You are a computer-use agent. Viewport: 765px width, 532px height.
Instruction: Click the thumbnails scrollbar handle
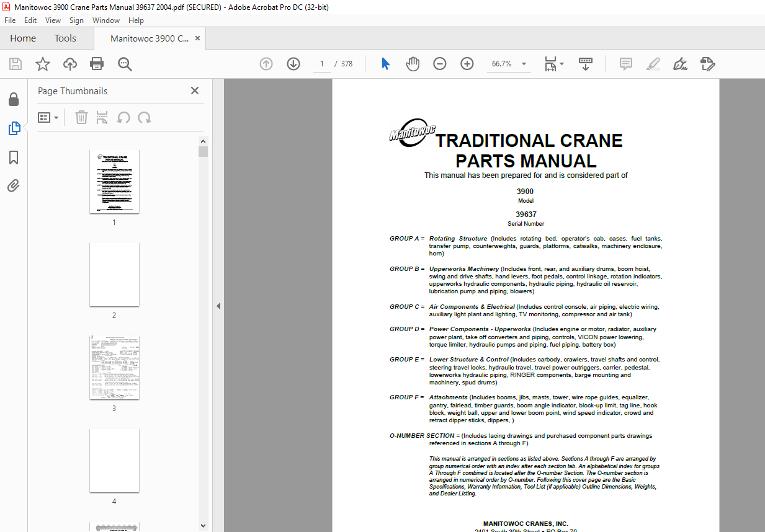[203, 152]
